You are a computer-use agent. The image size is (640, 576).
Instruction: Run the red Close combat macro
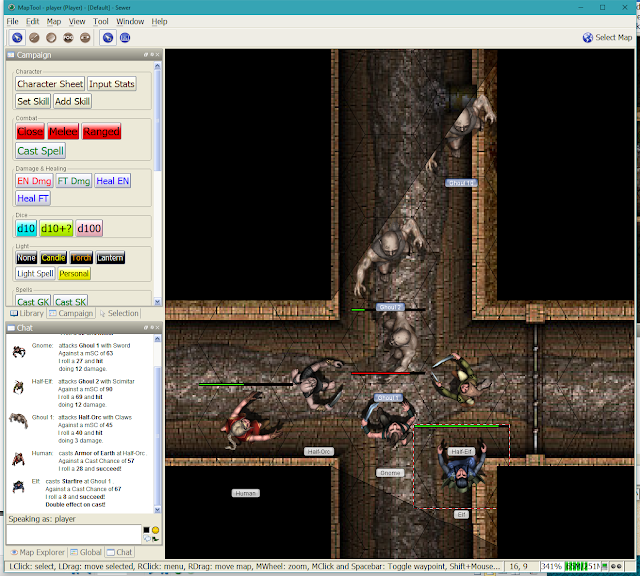30,131
